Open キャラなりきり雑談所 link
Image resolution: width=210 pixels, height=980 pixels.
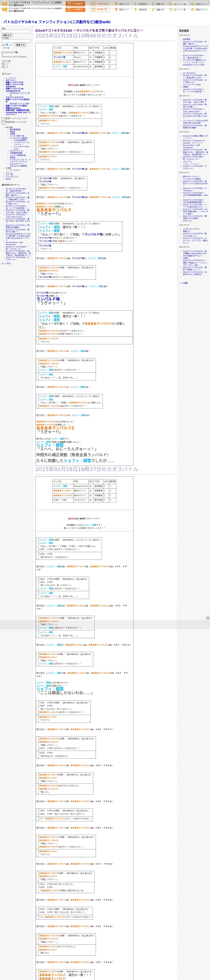coord(19,138)
